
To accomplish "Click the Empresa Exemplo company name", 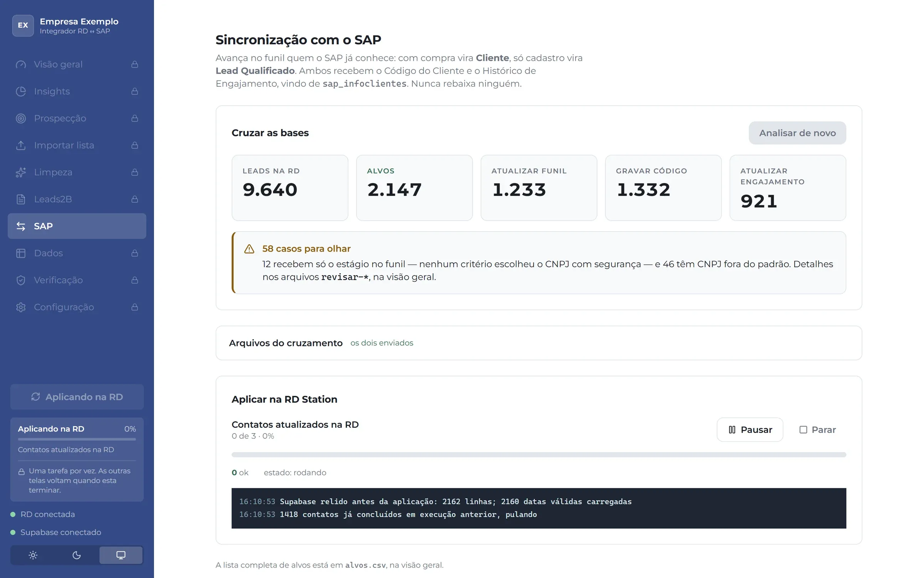I will point(79,22).
